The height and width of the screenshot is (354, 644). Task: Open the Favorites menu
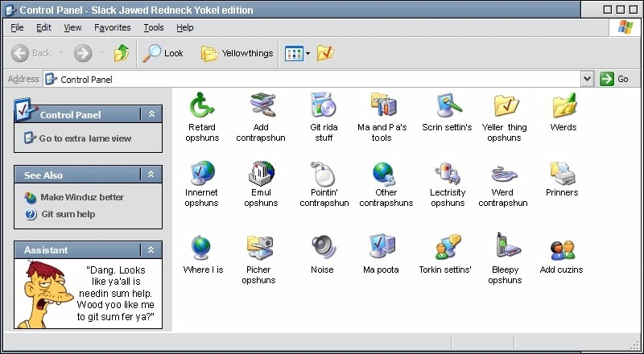point(112,27)
